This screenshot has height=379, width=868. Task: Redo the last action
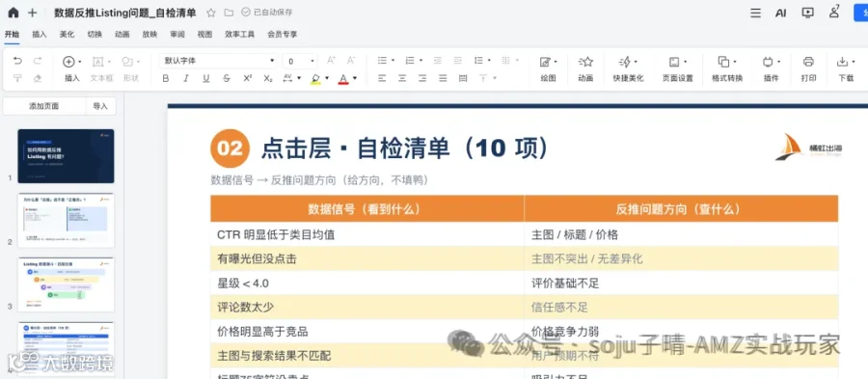click(38, 61)
